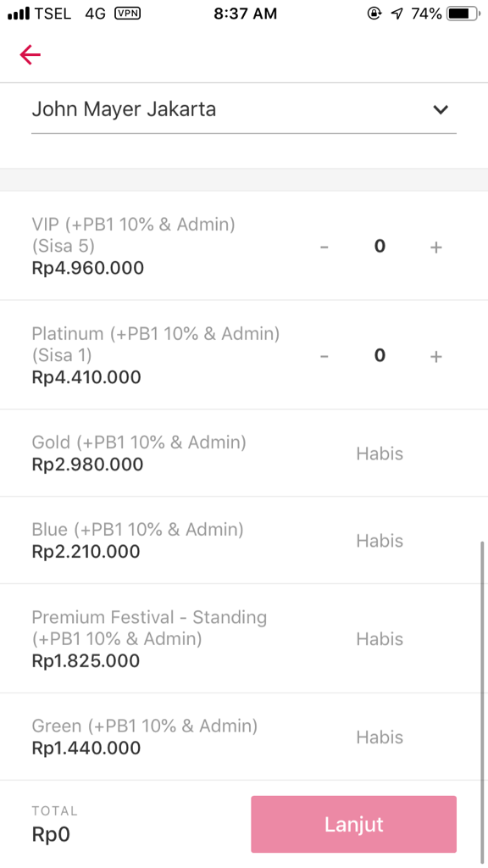The width and height of the screenshot is (488, 868).
Task: Increase VIP ticket quantity with plus
Action: click(x=436, y=247)
